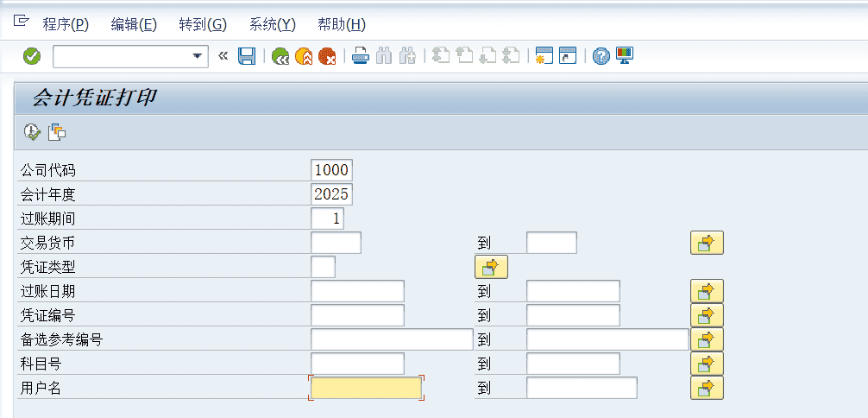Click the Get Variant icon
Image resolution: width=868 pixels, height=418 pixels.
click(57, 131)
